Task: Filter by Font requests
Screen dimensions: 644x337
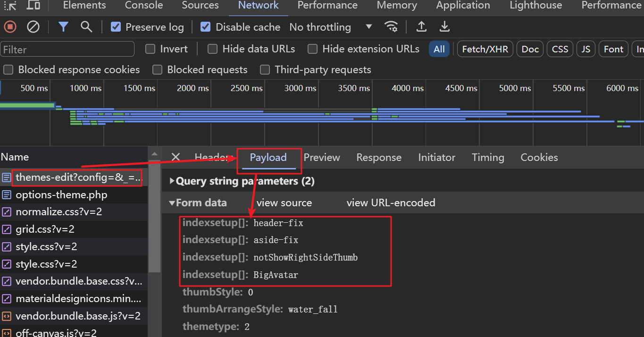Action: click(613, 49)
